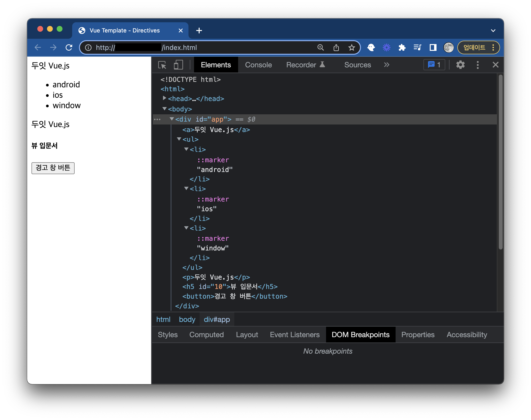Click the bookmark star icon

pos(351,47)
